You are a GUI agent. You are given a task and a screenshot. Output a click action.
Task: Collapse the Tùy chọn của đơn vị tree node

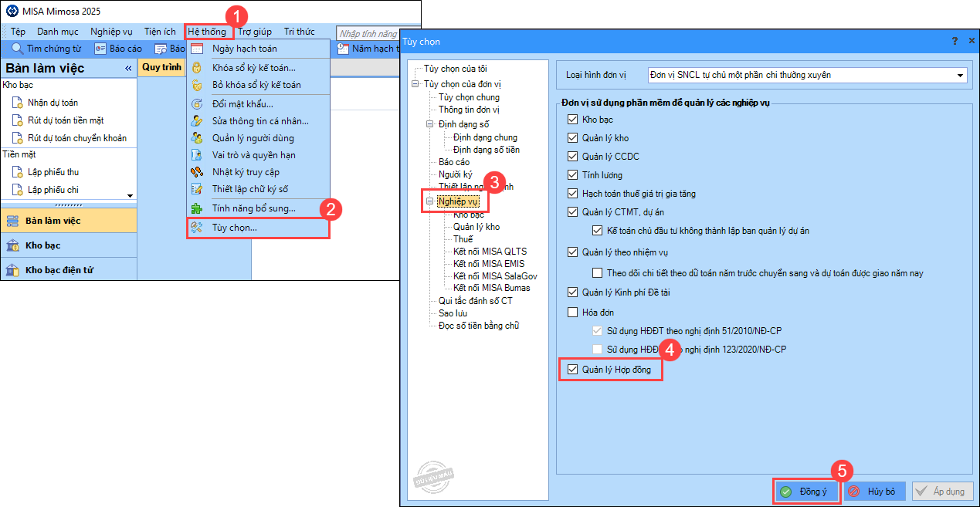(415, 84)
